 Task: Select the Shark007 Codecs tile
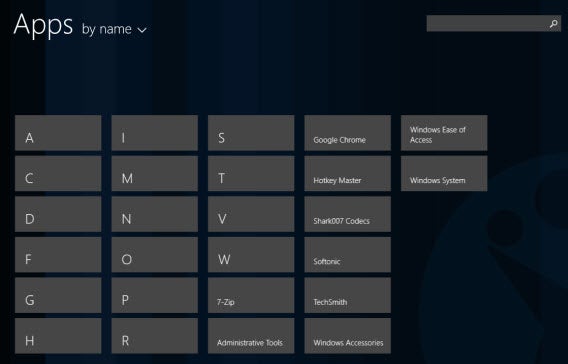point(348,214)
